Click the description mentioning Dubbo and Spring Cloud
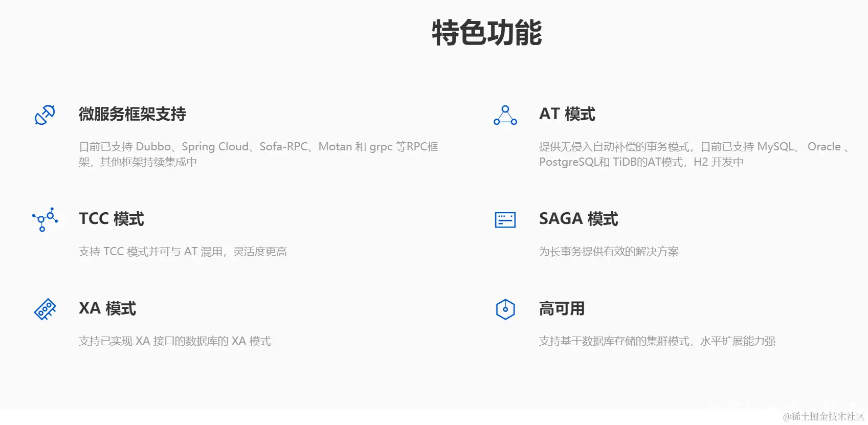The image size is (868, 425). pyautogui.click(x=258, y=154)
